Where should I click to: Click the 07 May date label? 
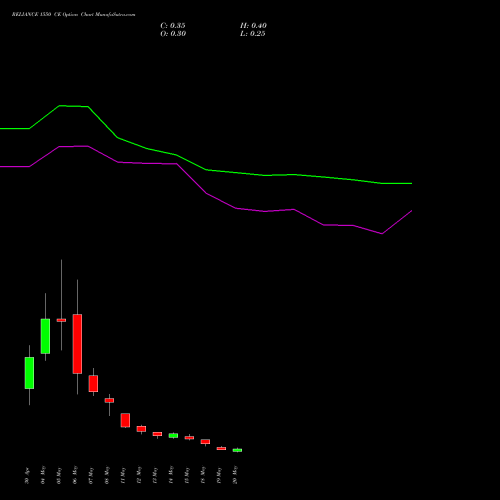point(91,476)
